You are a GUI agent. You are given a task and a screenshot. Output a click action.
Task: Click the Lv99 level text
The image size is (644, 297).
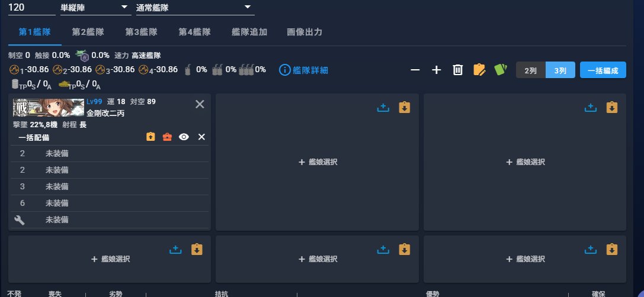94,102
